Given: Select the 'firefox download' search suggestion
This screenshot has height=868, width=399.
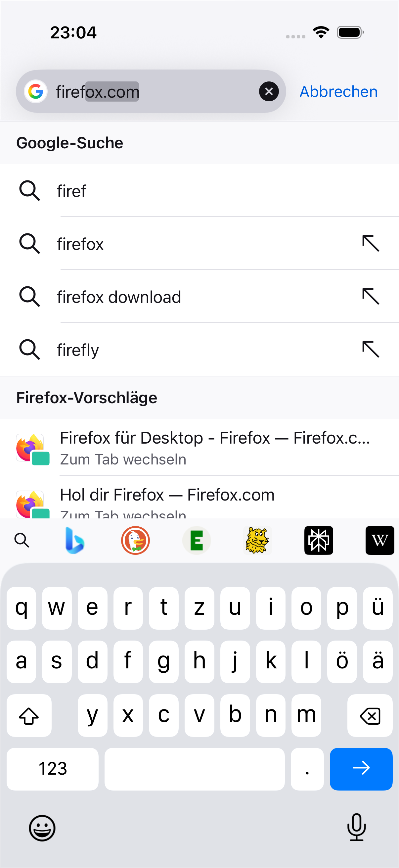Looking at the screenshot, I should pos(199,297).
